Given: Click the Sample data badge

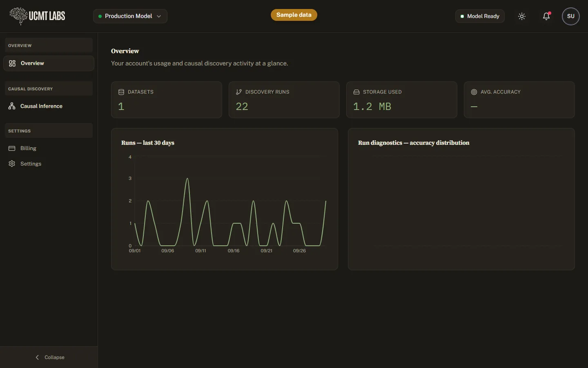Looking at the screenshot, I should [x=294, y=15].
